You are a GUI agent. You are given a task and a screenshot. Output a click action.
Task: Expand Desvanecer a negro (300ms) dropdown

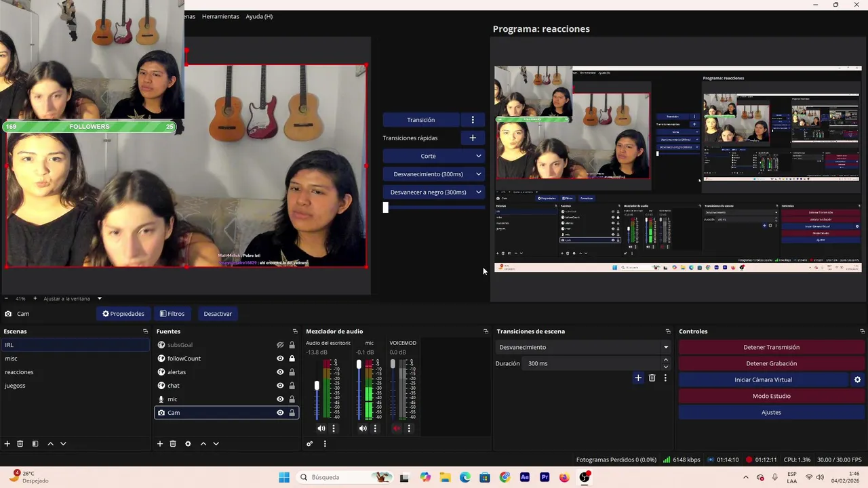pos(478,192)
